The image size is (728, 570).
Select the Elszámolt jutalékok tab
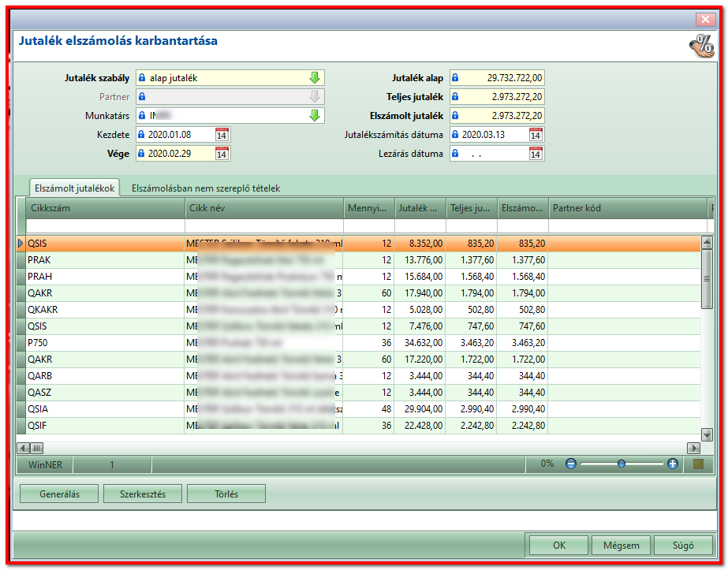coord(74,188)
